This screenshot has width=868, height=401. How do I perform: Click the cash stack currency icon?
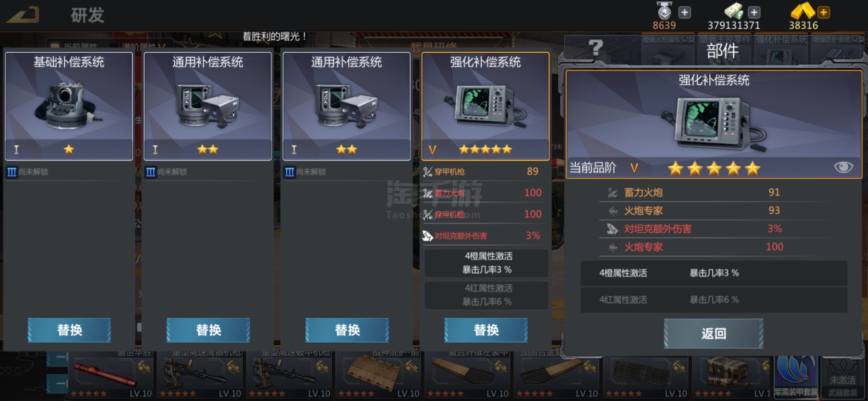[x=734, y=10]
